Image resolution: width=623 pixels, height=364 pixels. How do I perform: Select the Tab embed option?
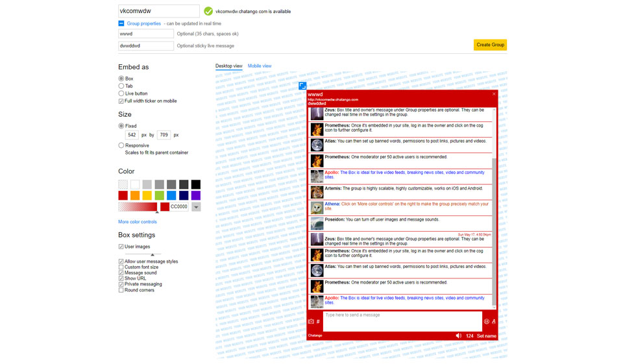coord(121,86)
